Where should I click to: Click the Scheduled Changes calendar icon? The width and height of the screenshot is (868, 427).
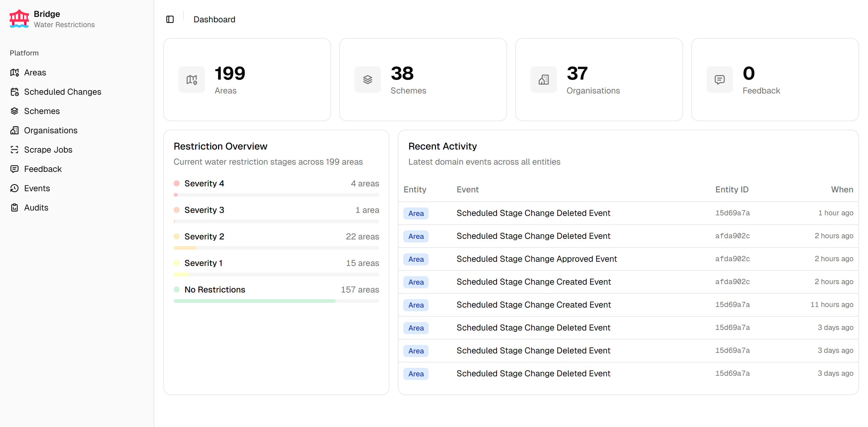click(x=14, y=92)
